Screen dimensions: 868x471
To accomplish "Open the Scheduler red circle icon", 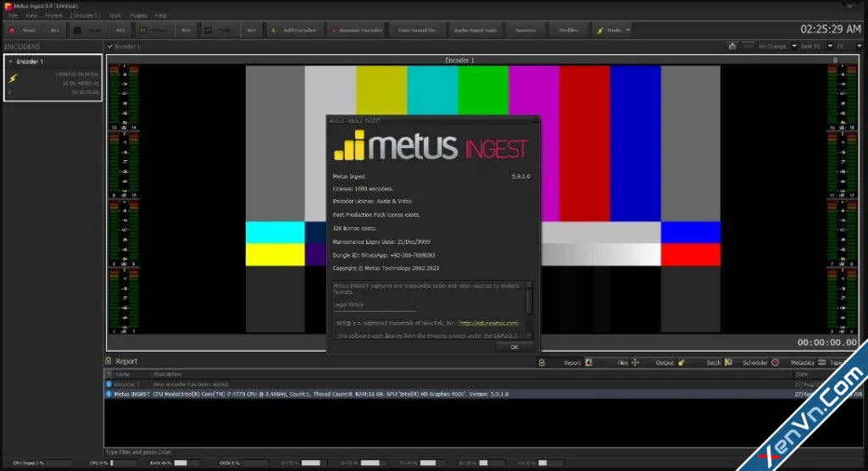I will pyautogui.click(x=775, y=363).
